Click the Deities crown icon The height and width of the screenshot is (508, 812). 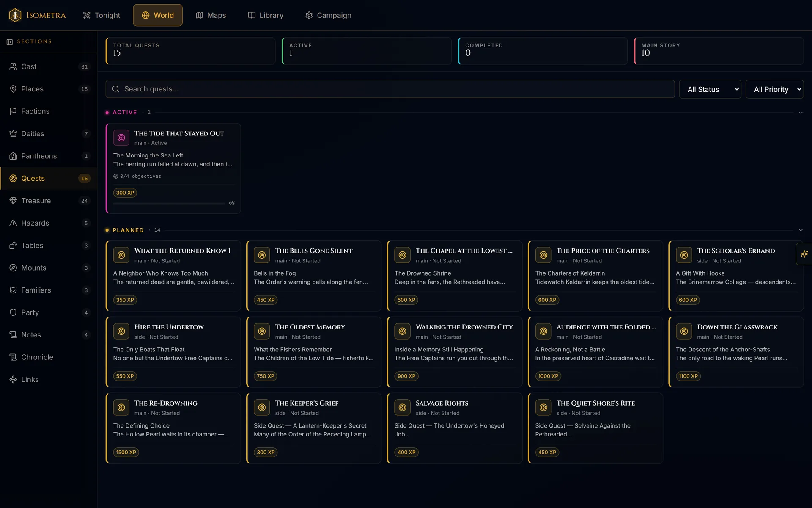tap(13, 134)
